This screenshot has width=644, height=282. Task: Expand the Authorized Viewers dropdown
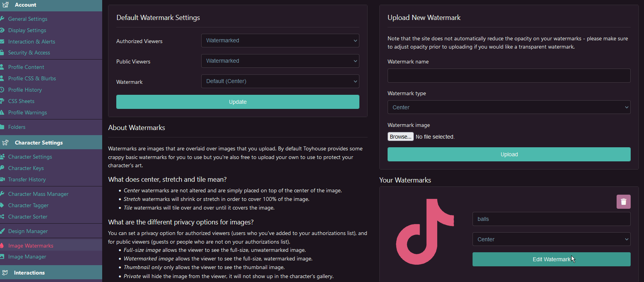pyautogui.click(x=280, y=40)
